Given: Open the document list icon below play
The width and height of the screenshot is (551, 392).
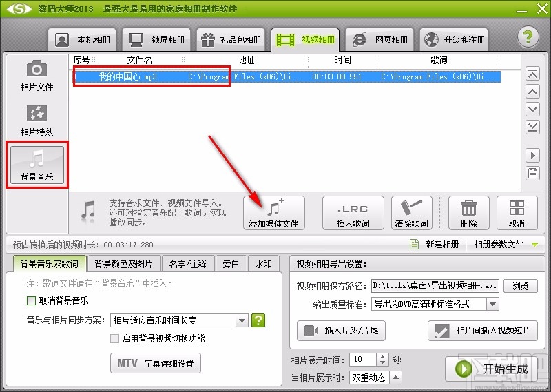Looking at the screenshot, I should pos(532,173).
